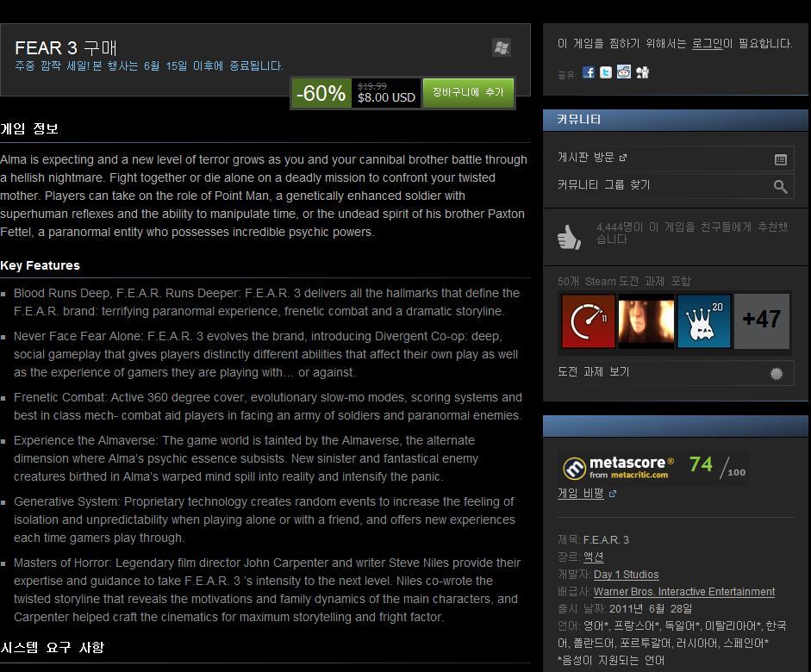Click the $8.00 USD price
Image resolution: width=811 pixels, height=672 pixels.
[x=386, y=97]
